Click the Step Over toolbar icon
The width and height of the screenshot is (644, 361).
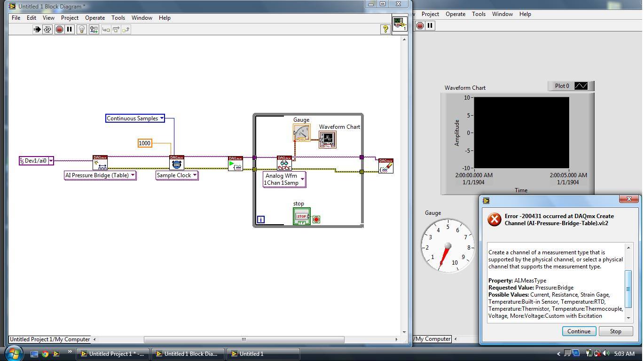pyautogui.click(x=116, y=29)
